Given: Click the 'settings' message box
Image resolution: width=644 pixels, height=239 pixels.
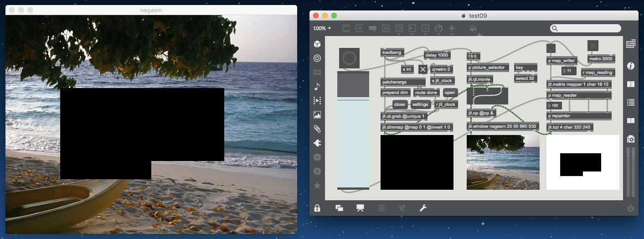Looking at the screenshot, I should pos(420,104).
